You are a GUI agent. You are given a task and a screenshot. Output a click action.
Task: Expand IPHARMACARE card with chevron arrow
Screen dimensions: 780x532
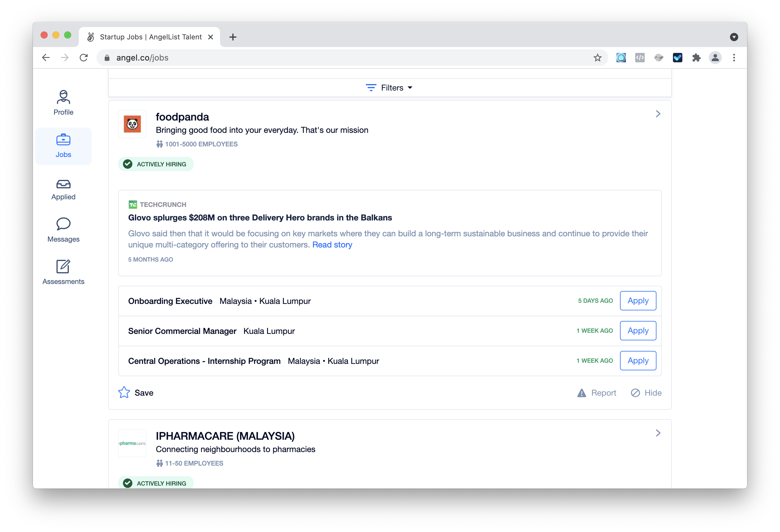click(658, 433)
